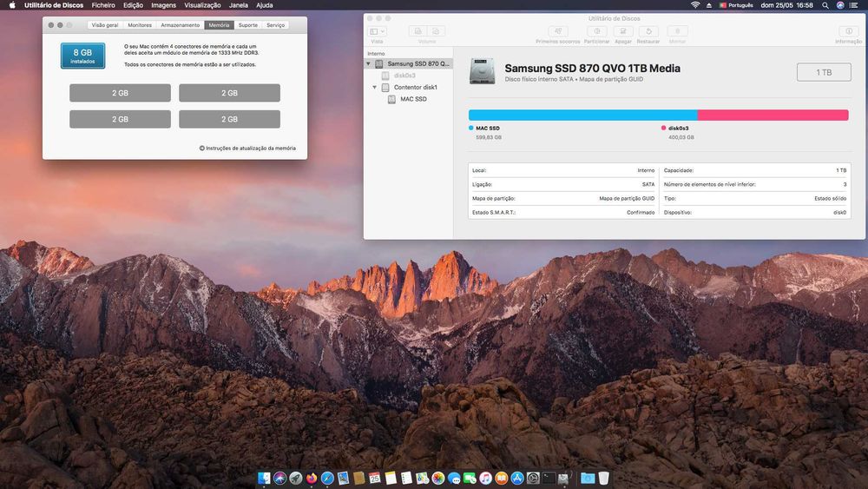868x489 pixels.
Task: Click the 8 GB instalados badge
Action: (82, 56)
